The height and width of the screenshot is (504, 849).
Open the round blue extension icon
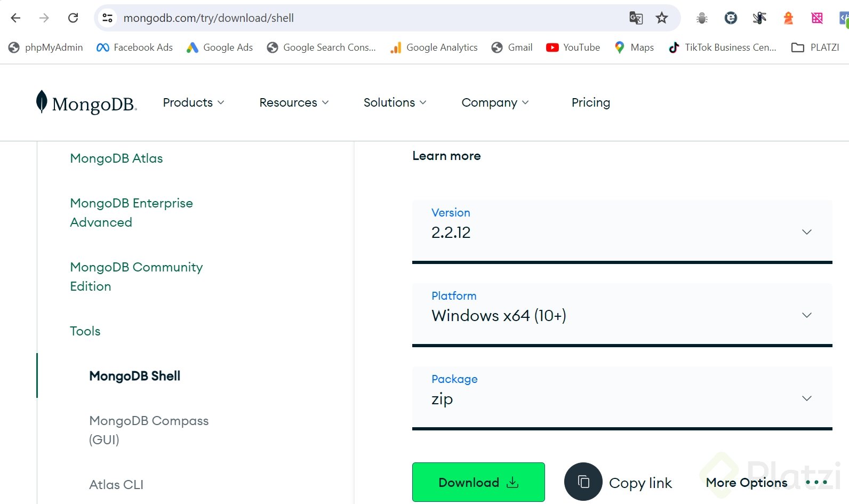coord(731,18)
